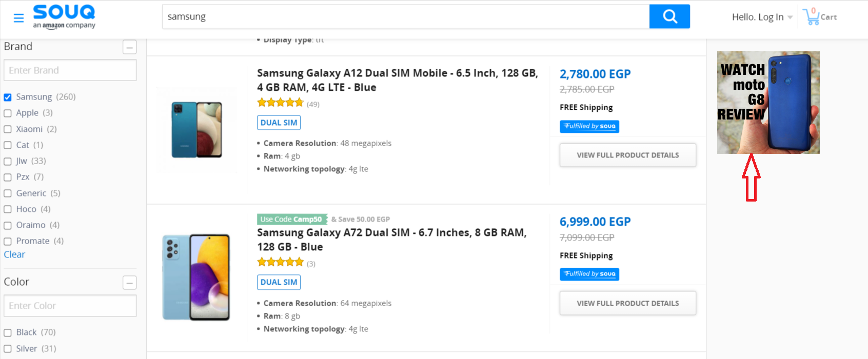The height and width of the screenshot is (359, 868).
Task: Click the blue search magnifier button
Action: [669, 16]
